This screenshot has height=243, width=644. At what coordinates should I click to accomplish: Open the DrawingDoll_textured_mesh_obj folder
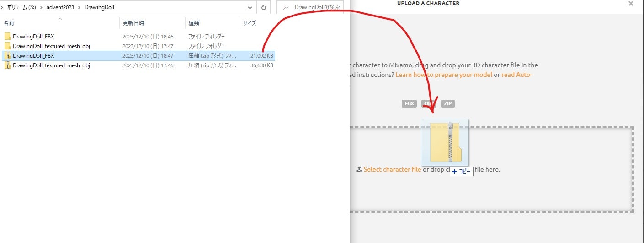51,46
